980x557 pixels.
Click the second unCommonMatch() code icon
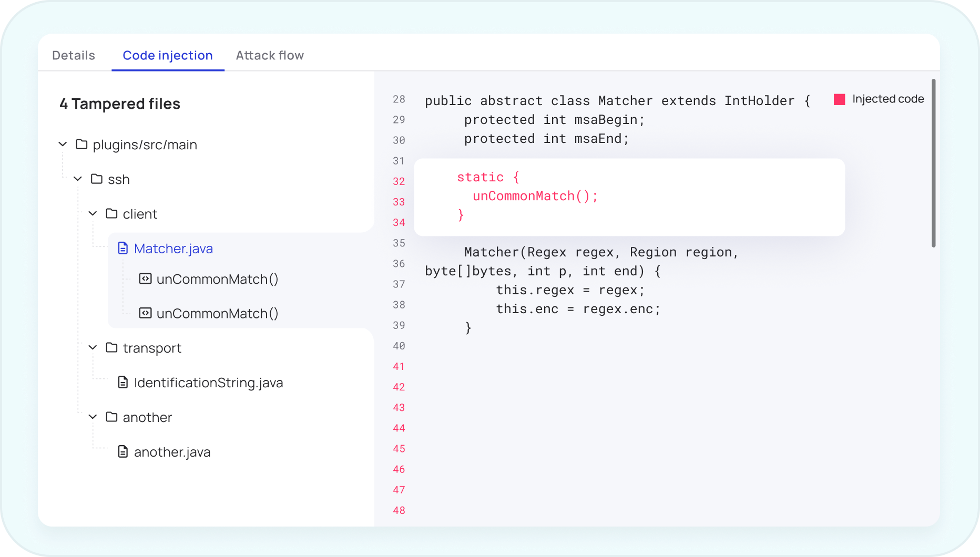pyautogui.click(x=145, y=313)
